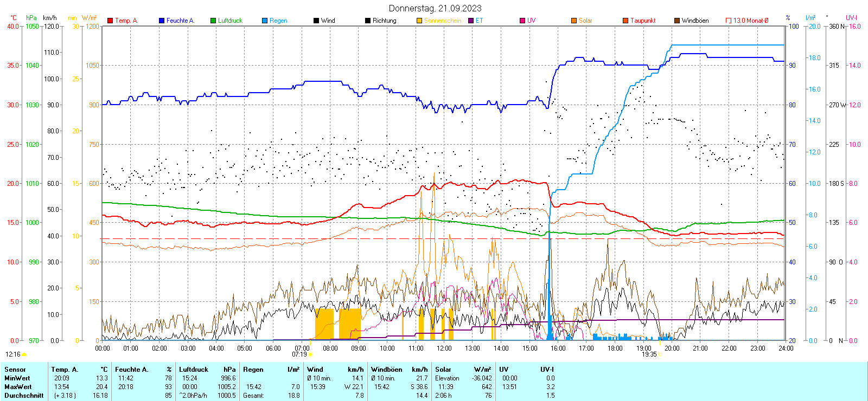Click the yellow Sonnenschein legend square
868x401 pixels.
point(419,21)
